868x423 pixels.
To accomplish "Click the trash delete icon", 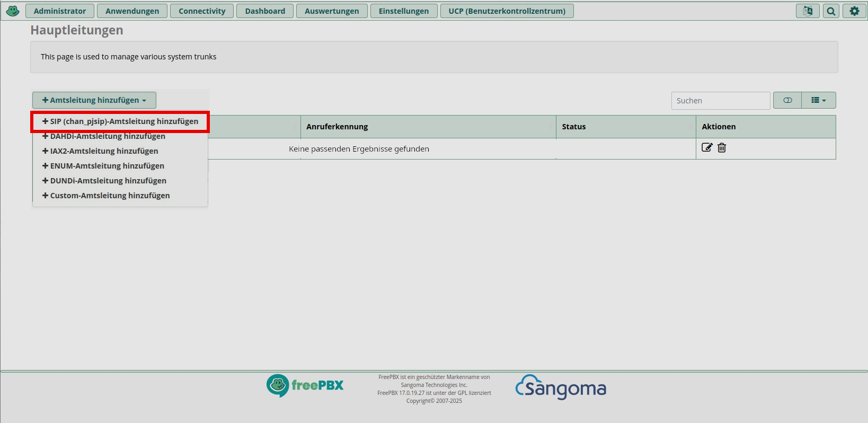I will (722, 148).
